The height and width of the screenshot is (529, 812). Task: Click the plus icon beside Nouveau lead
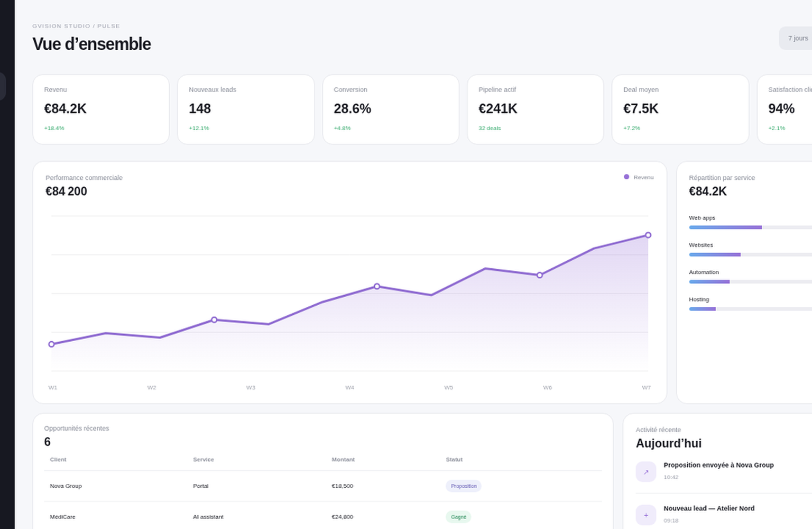(645, 515)
